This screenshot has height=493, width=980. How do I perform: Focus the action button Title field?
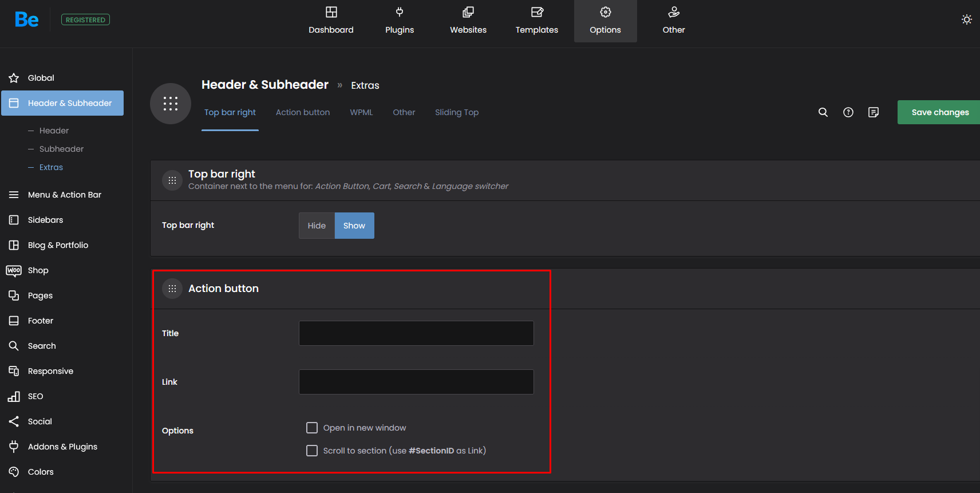[416, 333]
